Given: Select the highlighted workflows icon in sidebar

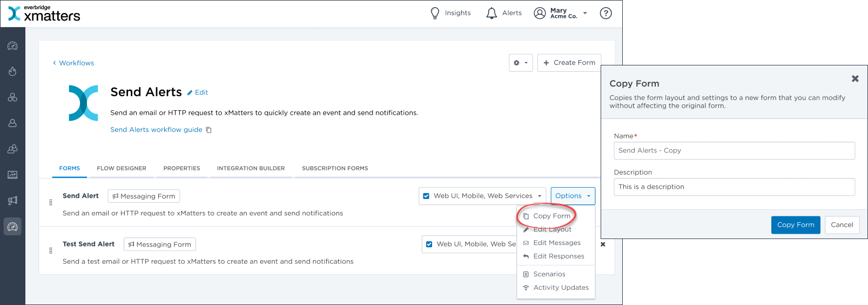Looking at the screenshot, I should tap(12, 227).
